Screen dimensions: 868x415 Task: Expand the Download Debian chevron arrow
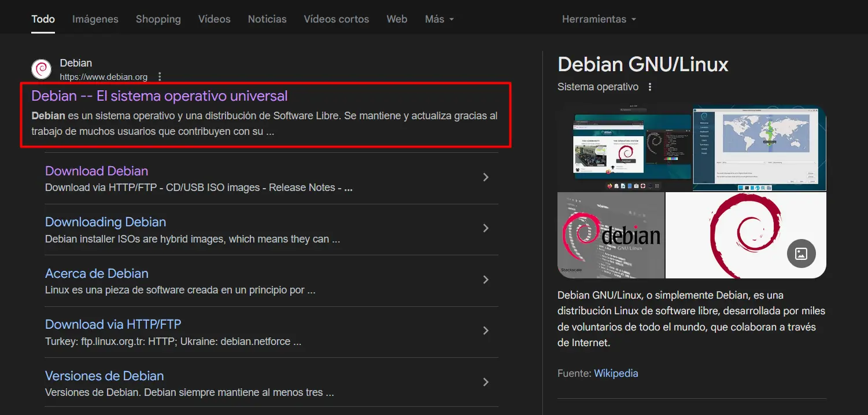point(486,177)
